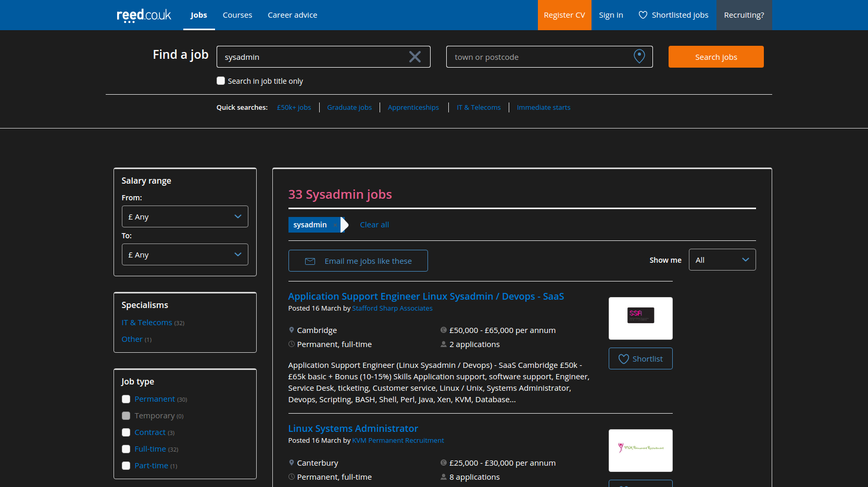Click the orange Search jobs button
The height and width of the screenshot is (487, 868).
(716, 57)
